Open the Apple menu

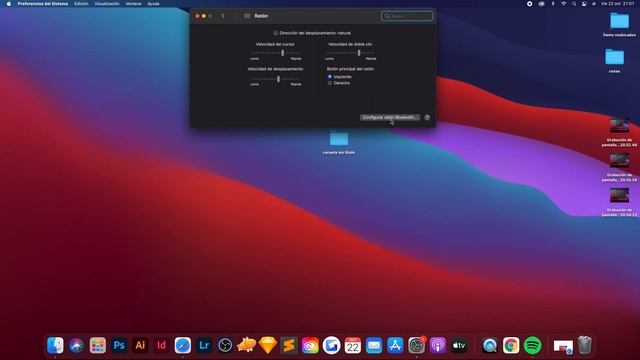[x=9, y=4]
